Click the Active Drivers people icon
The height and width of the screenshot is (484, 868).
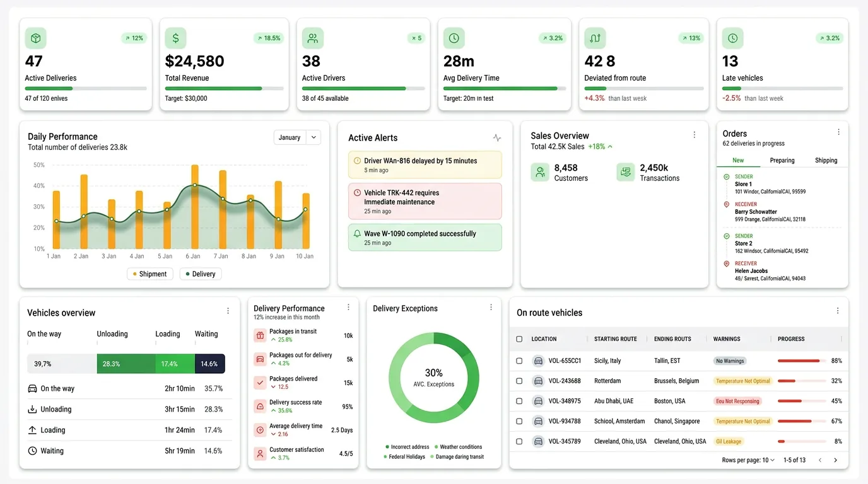313,38
